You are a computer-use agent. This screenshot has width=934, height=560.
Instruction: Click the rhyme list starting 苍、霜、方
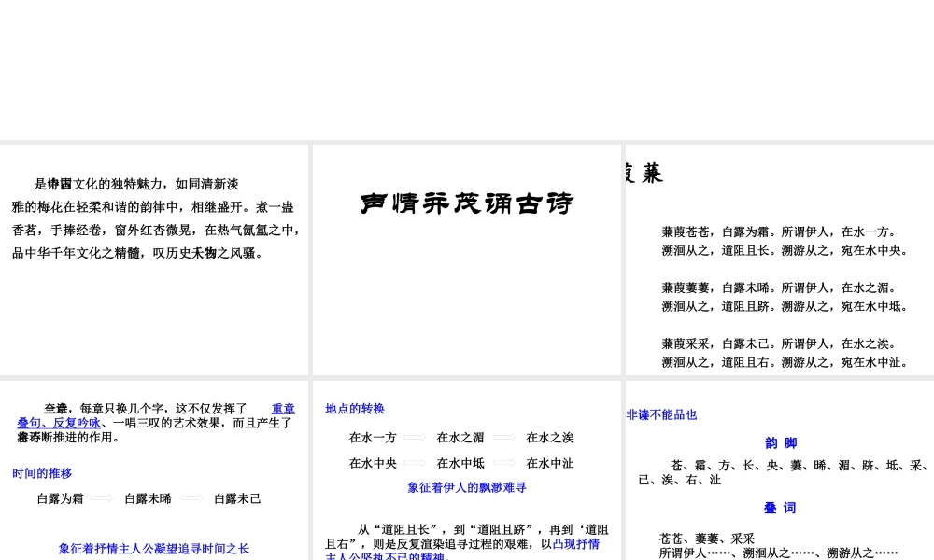coord(782,472)
